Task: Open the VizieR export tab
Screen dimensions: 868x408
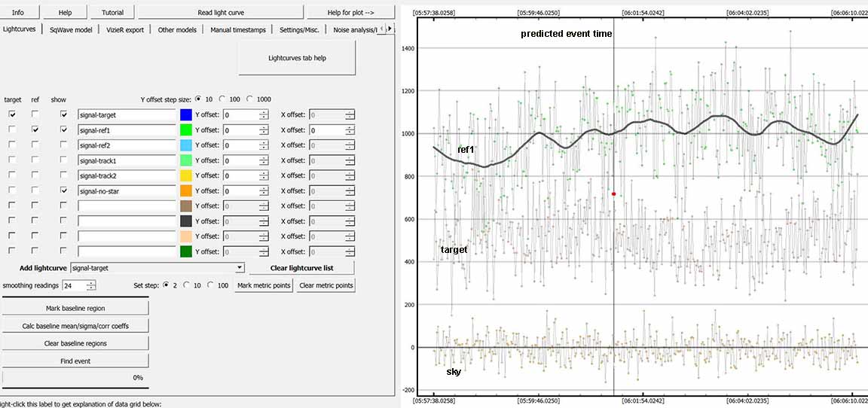Action: pyautogui.click(x=124, y=30)
